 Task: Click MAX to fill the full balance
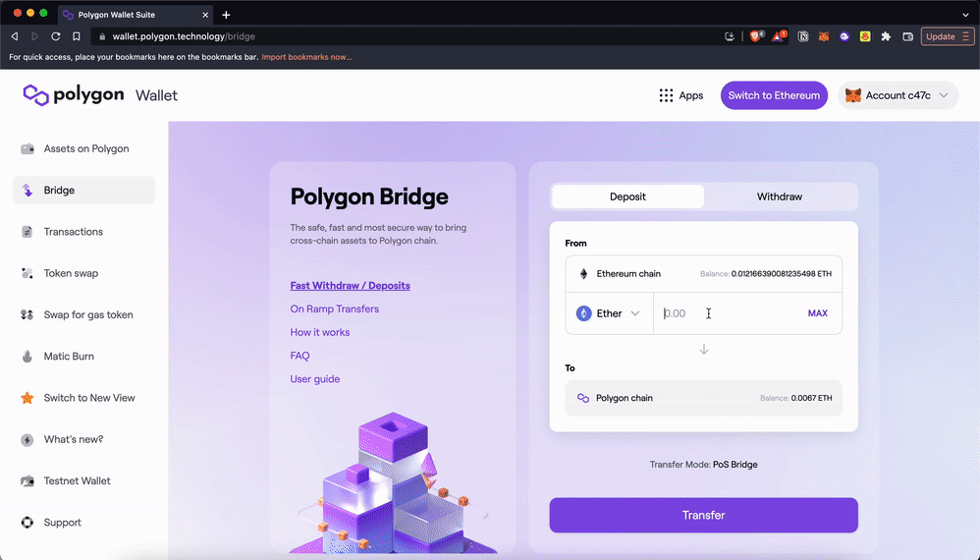pyautogui.click(x=818, y=313)
